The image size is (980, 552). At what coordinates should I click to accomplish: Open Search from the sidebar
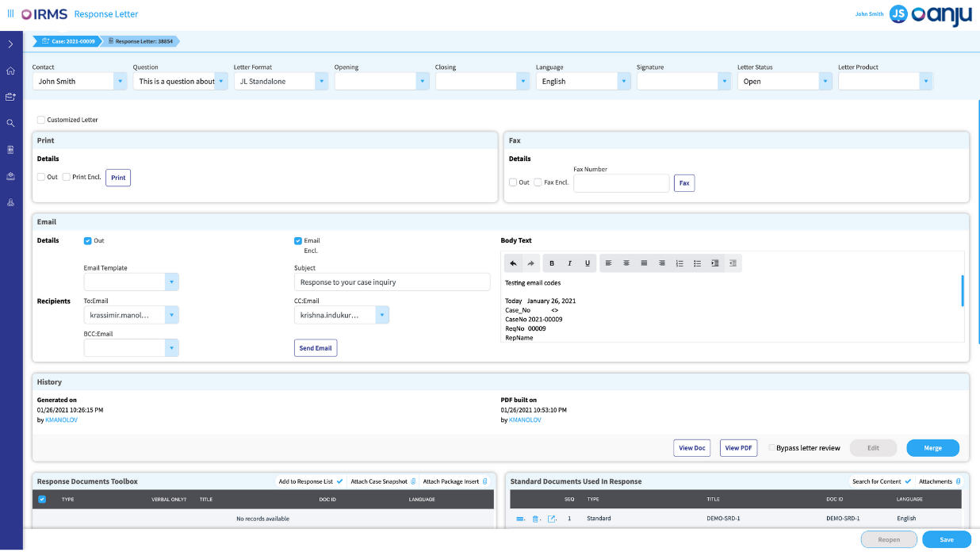[10, 123]
